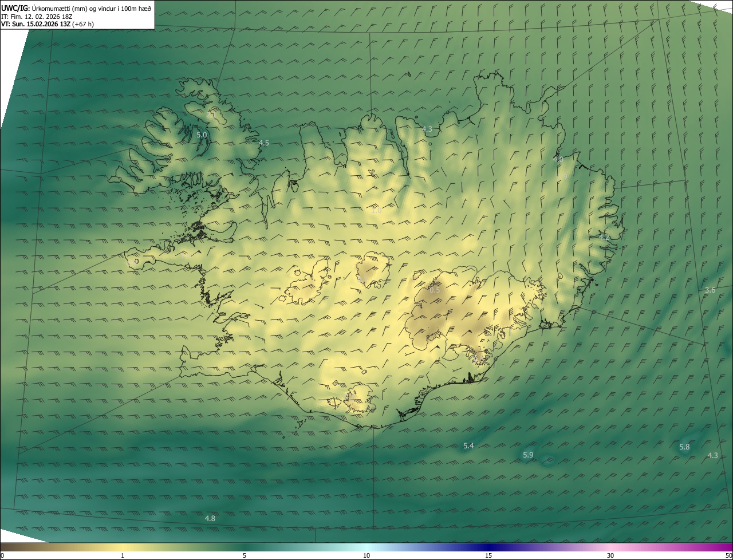This screenshot has width=733, height=560.
Task: Click the 4.3 value on the north coast
Action: 427,129
